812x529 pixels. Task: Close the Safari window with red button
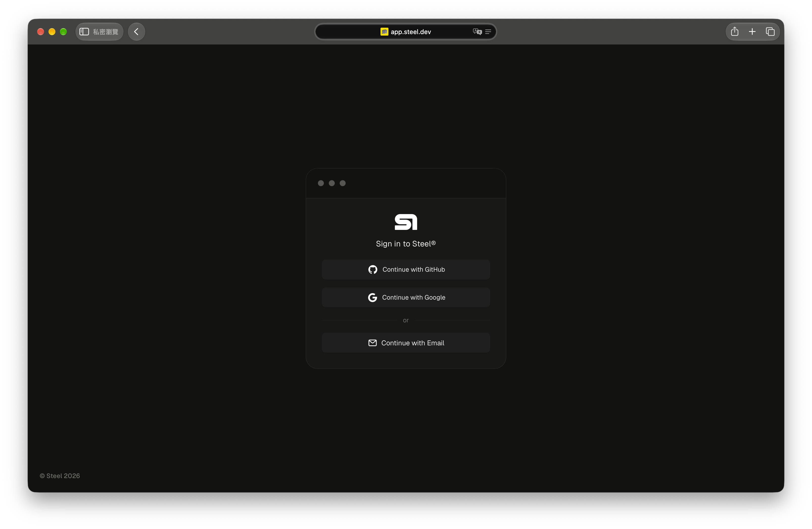pos(41,32)
